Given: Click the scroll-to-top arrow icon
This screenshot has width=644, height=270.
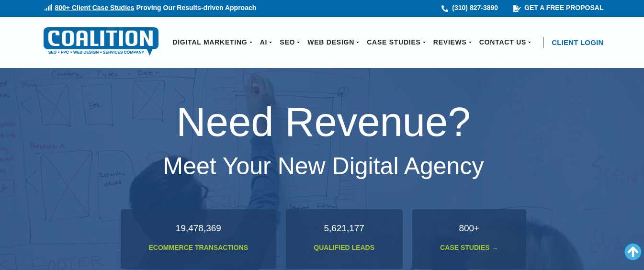Looking at the screenshot, I should coord(633,252).
